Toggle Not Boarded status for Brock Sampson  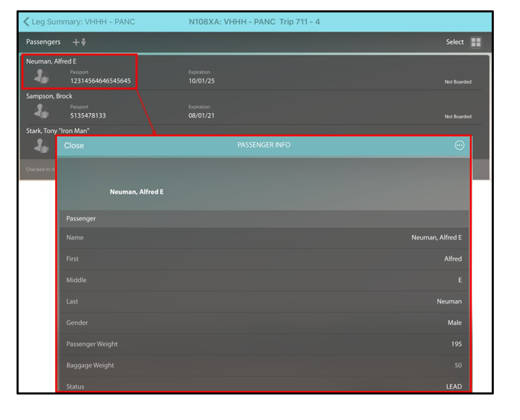click(x=458, y=117)
